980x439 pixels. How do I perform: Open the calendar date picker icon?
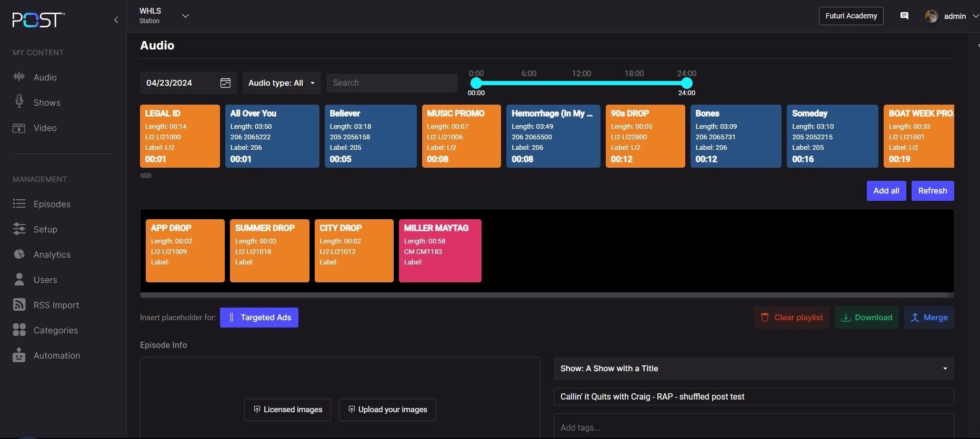[x=225, y=83]
